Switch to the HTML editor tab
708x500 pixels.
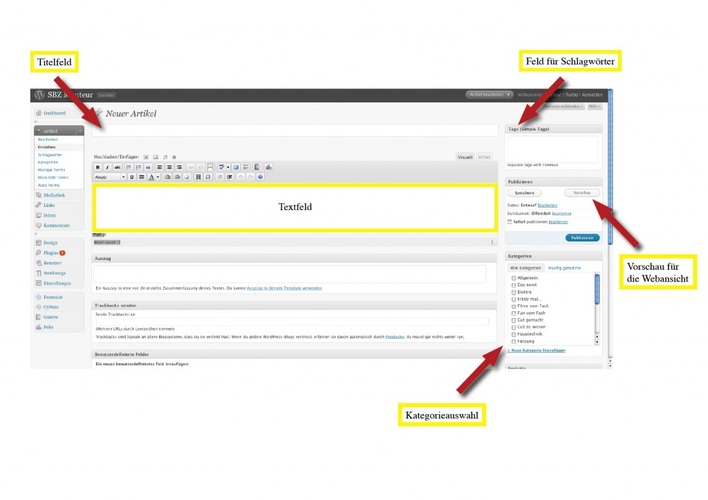point(484,157)
